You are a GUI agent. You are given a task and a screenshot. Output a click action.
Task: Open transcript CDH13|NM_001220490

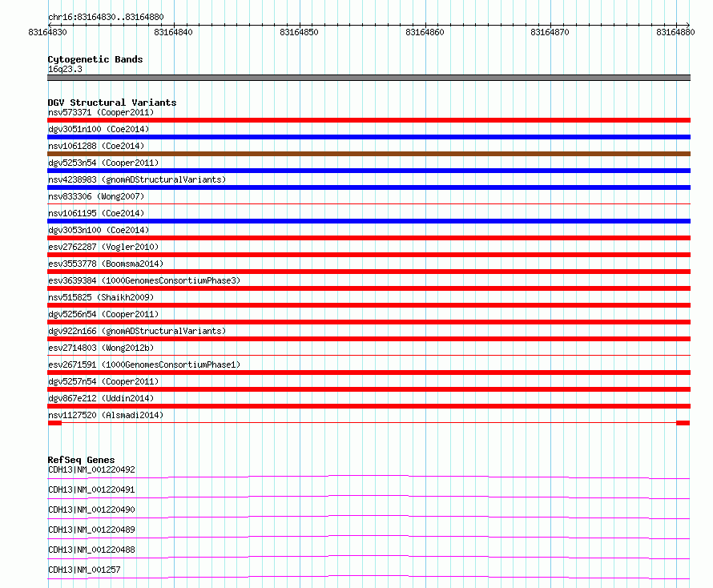coord(91,509)
